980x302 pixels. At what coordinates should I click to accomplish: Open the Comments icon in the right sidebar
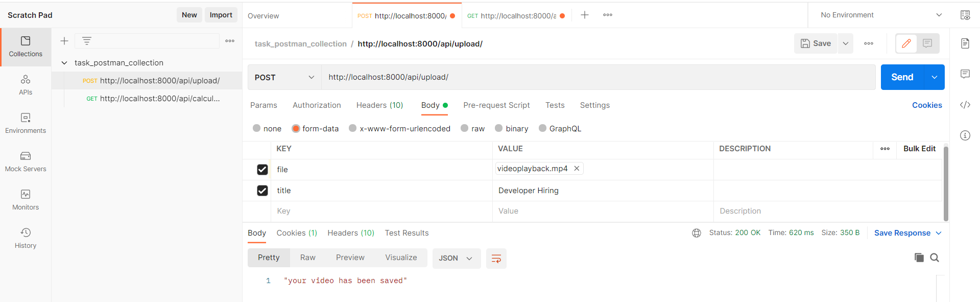tap(965, 74)
